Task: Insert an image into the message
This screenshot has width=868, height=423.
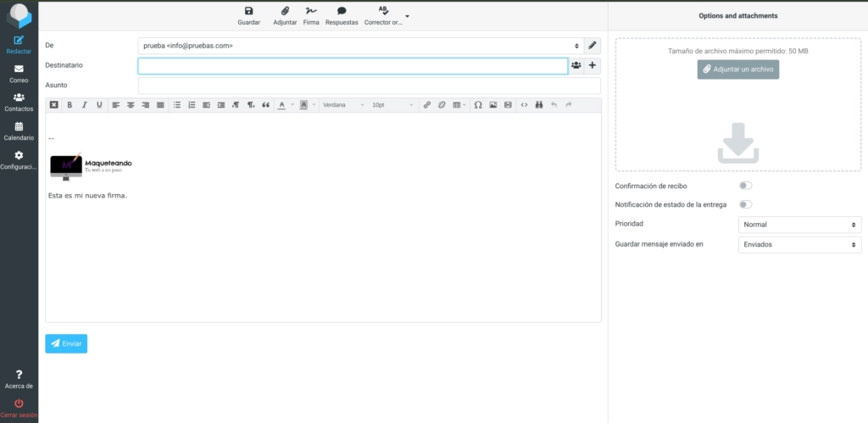Action: (x=492, y=104)
